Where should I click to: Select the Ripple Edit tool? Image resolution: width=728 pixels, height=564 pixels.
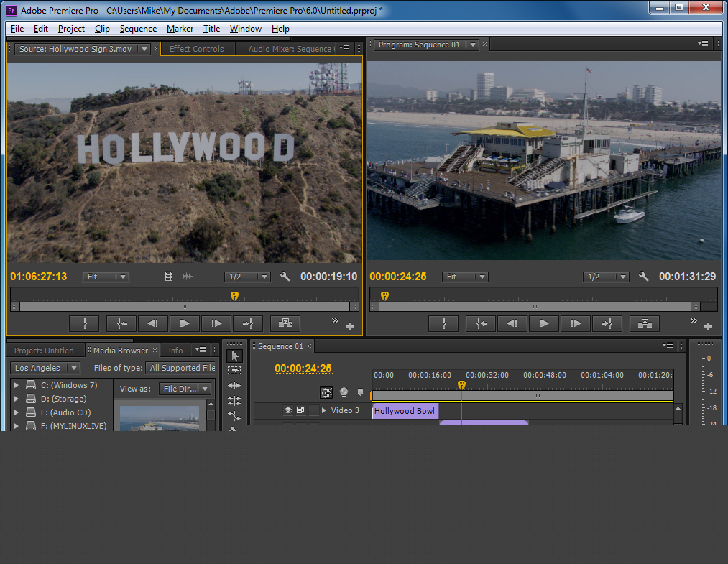point(235,386)
